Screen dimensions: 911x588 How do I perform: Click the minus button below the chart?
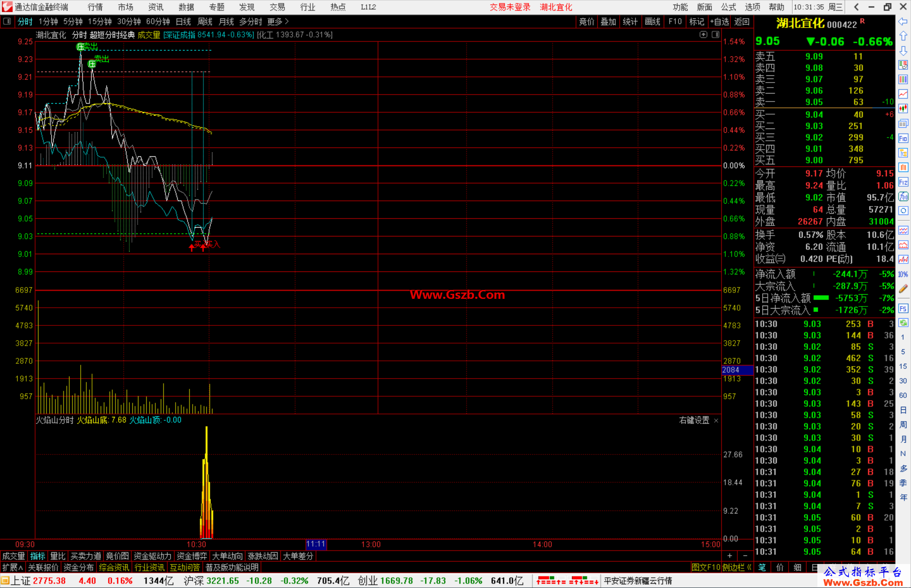point(745,556)
